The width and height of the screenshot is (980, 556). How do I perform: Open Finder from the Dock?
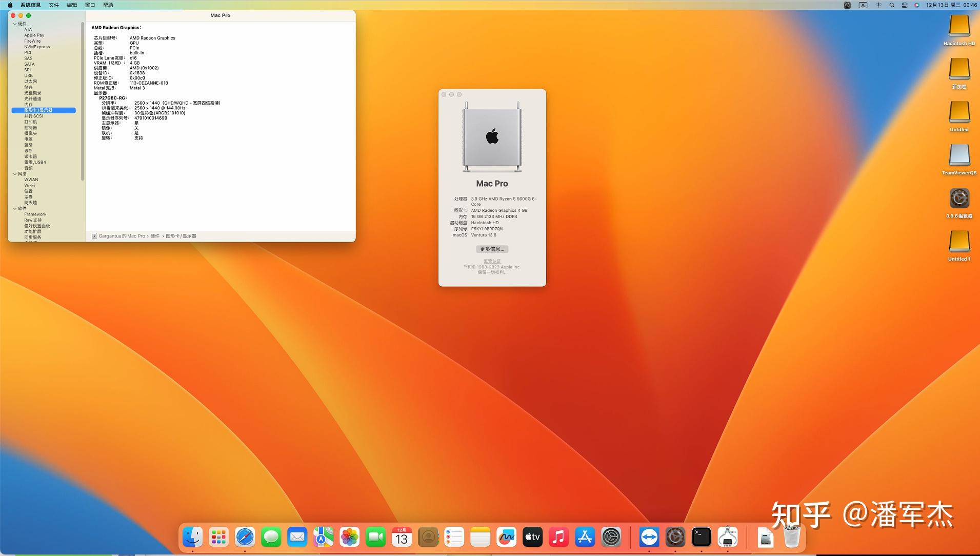[193, 537]
